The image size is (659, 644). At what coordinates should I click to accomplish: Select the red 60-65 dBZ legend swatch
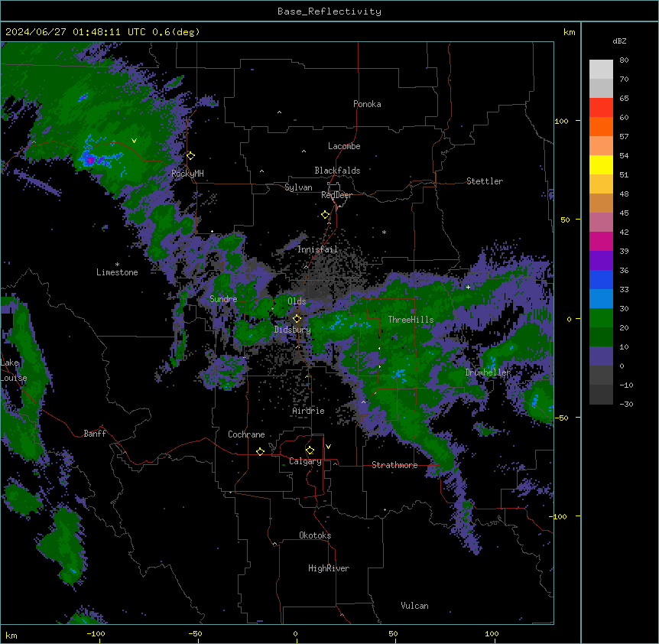[601, 108]
